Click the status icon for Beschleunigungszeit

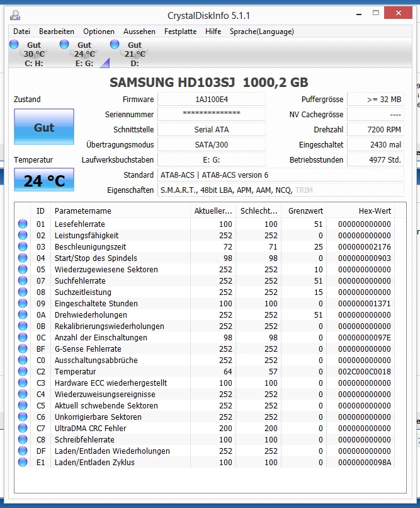(23, 246)
